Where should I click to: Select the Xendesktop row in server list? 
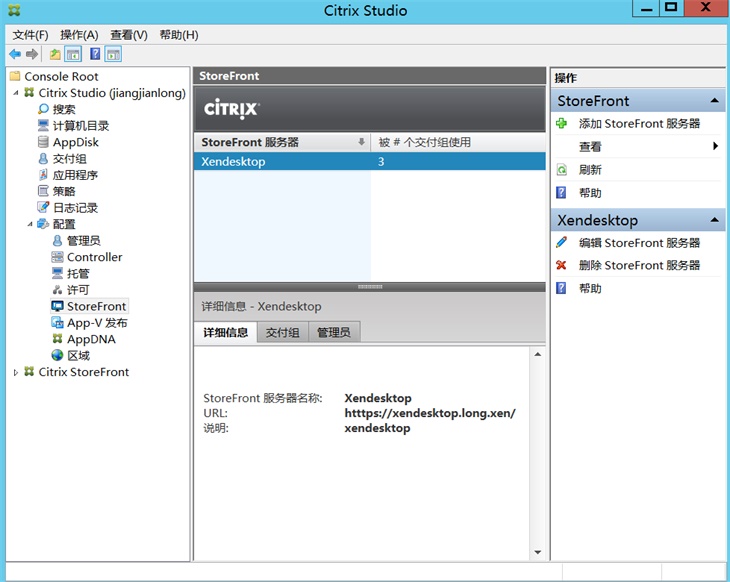[x=370, y=162]
